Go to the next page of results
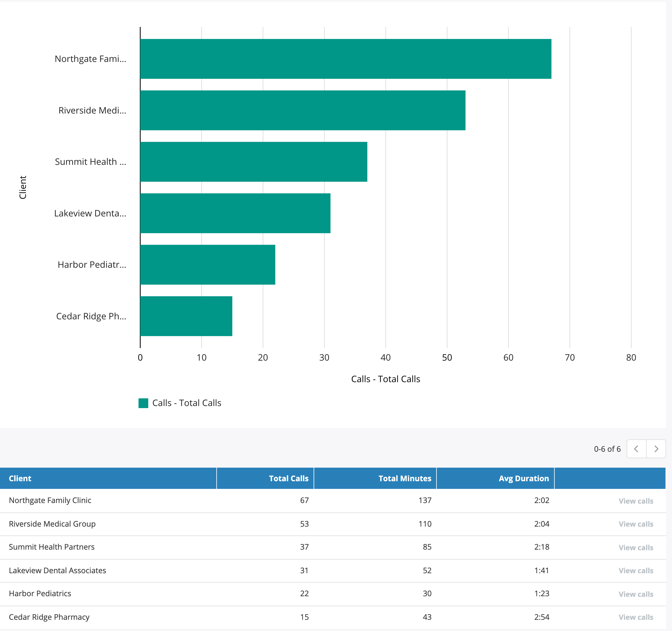This screenshot has width=672, height=631. click(656, 449)
